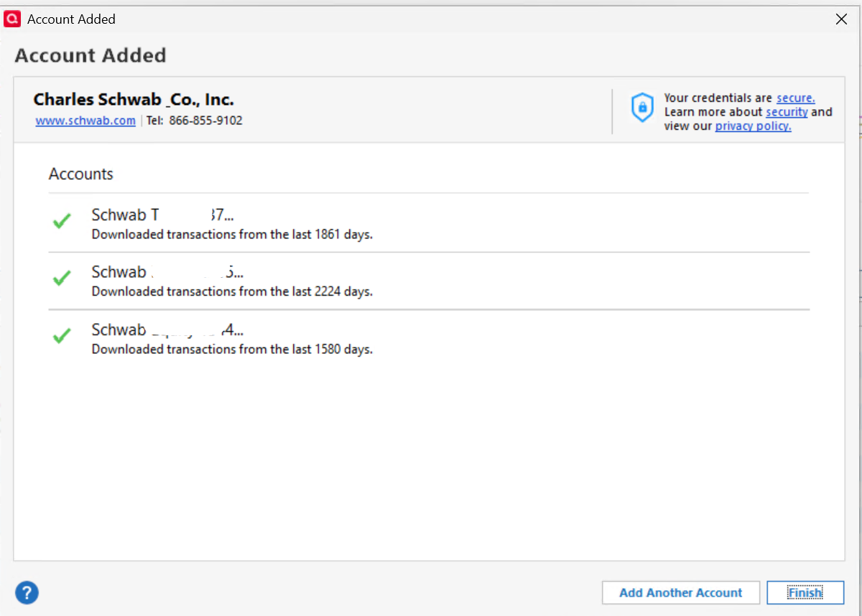Close the Account Added dialog
This screenshot has height=616, width=862.
(841, 19)
